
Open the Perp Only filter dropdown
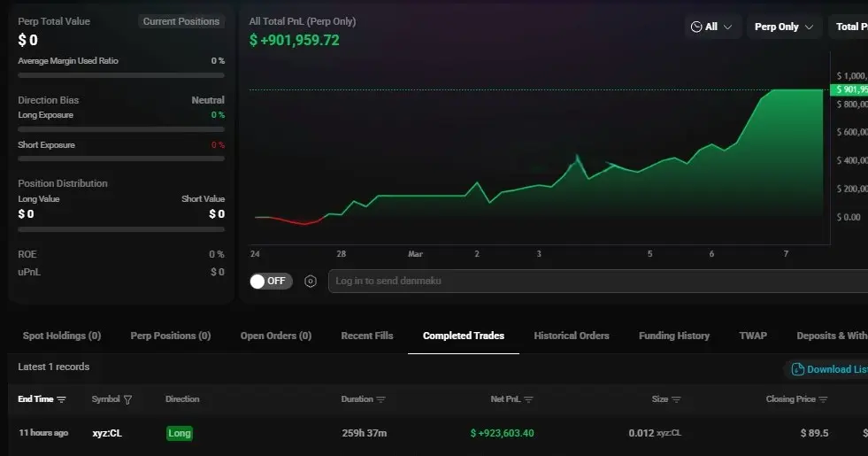784,27
